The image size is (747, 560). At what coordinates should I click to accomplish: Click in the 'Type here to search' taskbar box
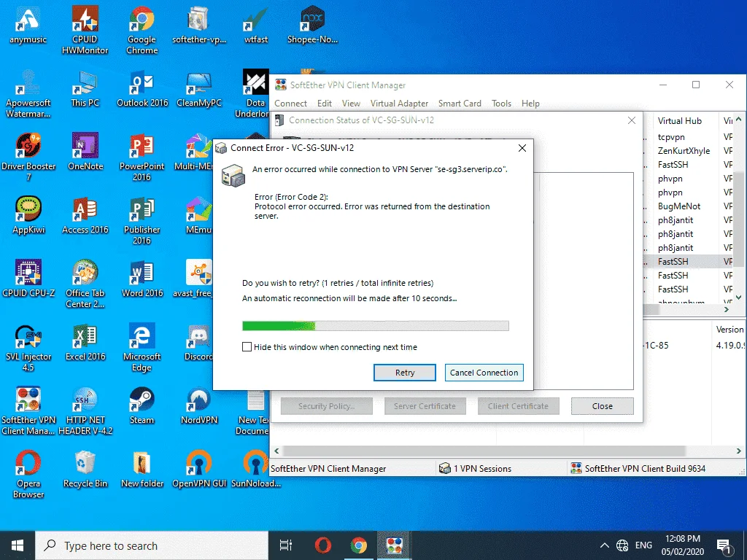coord(152,545)
